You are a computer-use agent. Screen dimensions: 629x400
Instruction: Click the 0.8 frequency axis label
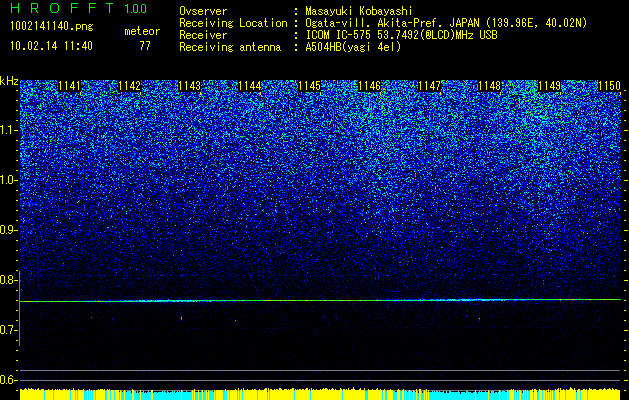[8, 280]
